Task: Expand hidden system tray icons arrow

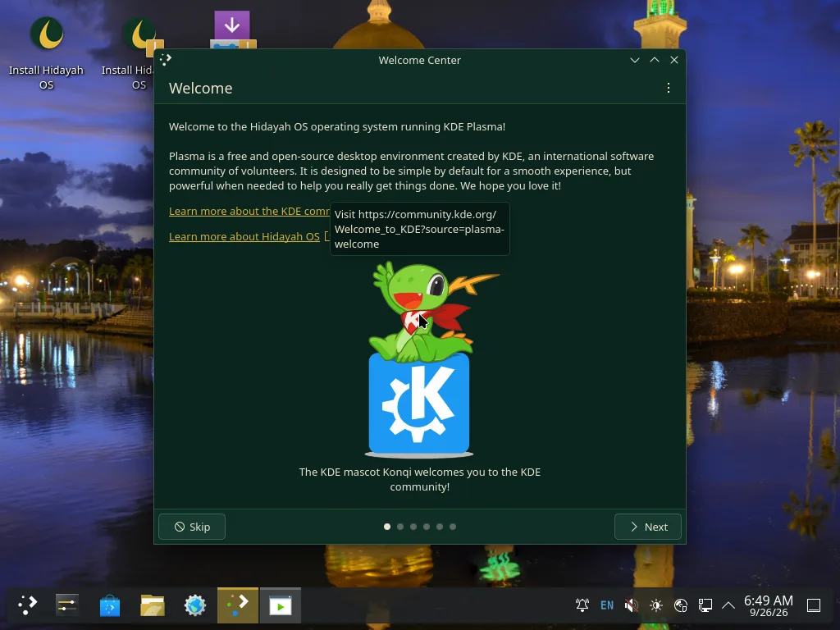Action: pyautogui.click(x=728, y=605)
